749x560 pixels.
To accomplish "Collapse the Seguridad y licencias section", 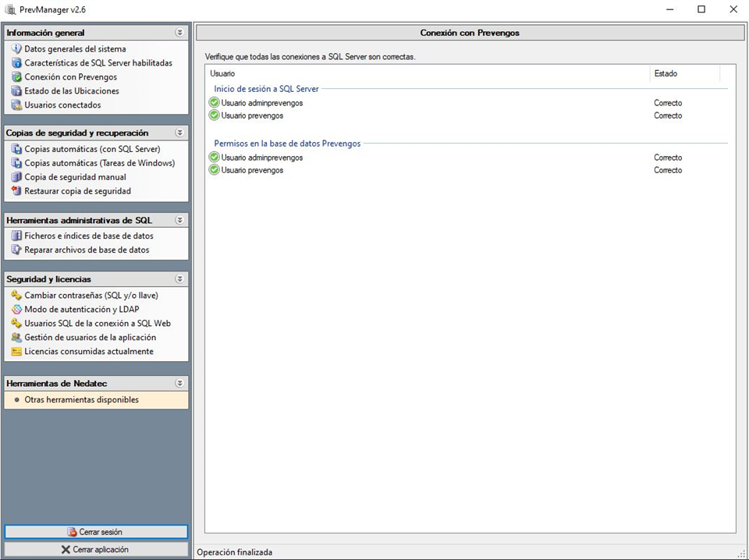I will (x=179, y=279).
